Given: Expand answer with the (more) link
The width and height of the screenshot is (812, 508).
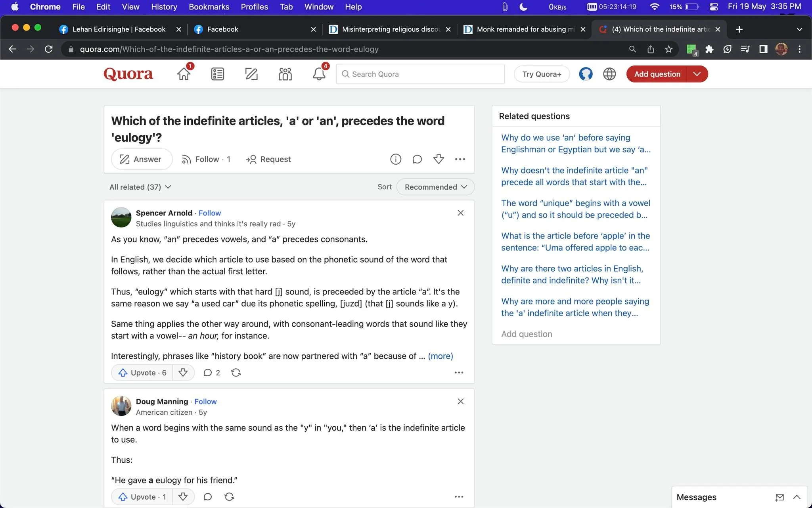Looking at the screenshot, I should [x=440, y=356].
